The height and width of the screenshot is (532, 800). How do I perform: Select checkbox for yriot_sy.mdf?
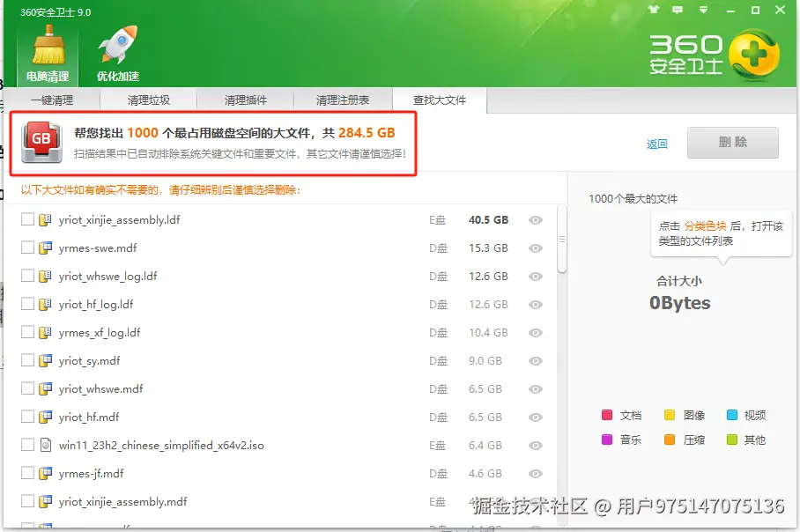click(x=27, y=360)
